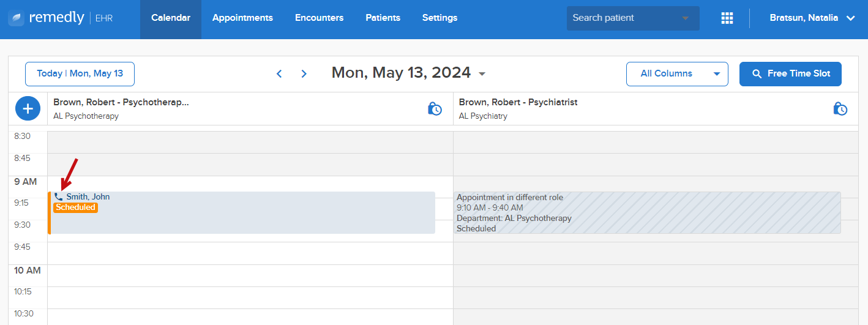Click the 9:45 time label

point(23,247)
